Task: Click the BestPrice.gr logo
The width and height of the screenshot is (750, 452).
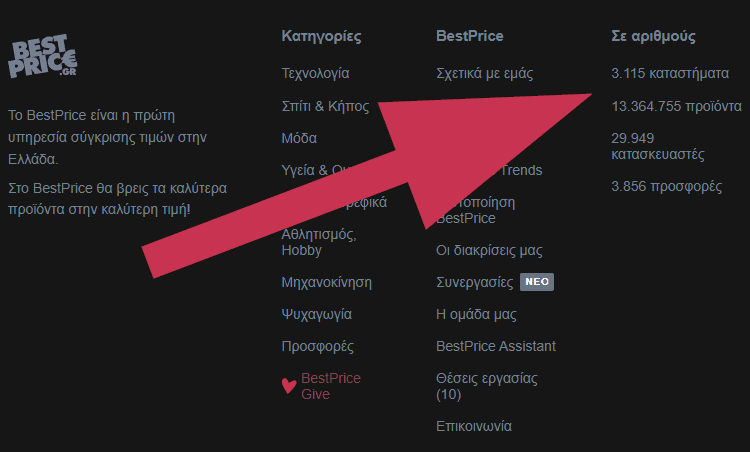Action: 43,55
